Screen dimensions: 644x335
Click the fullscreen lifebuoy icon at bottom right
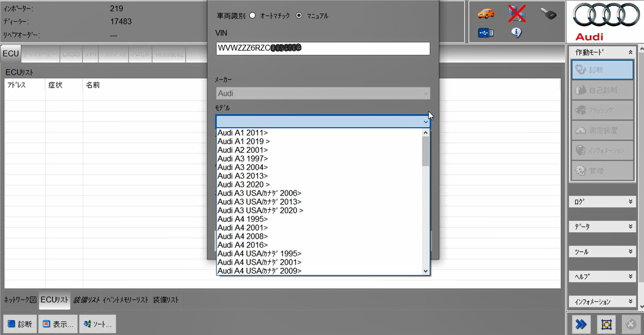[606, 324]
